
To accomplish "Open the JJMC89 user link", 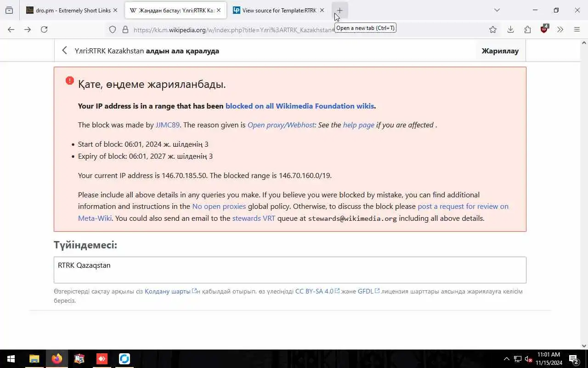I will [x=168, y=125].
